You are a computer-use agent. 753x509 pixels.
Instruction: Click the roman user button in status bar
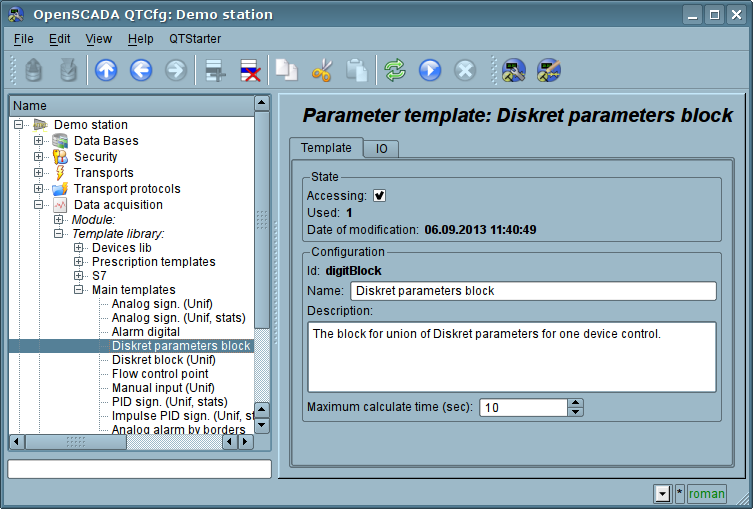pos(706,494)
